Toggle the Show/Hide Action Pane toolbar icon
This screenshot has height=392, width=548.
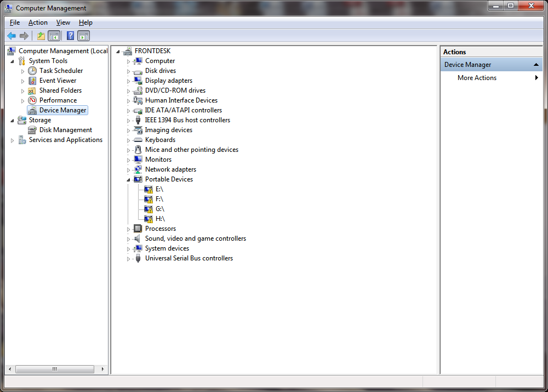(83, 35)
